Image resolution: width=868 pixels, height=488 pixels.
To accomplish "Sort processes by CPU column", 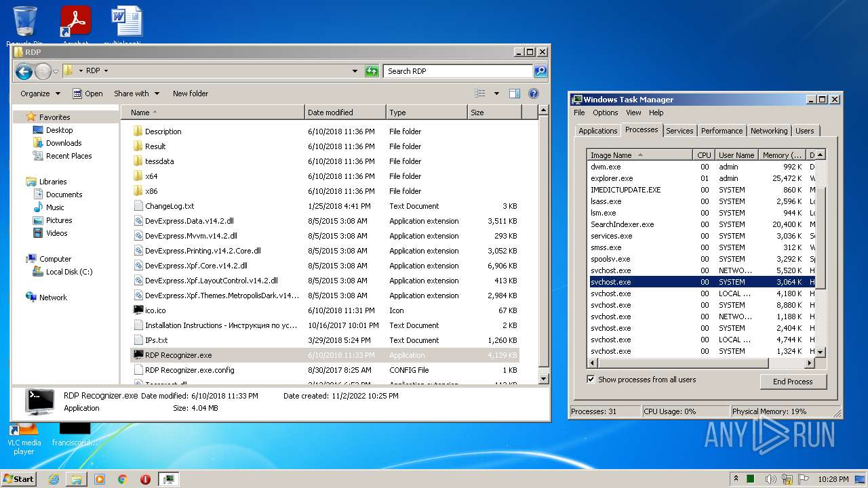I will (704, 155).
